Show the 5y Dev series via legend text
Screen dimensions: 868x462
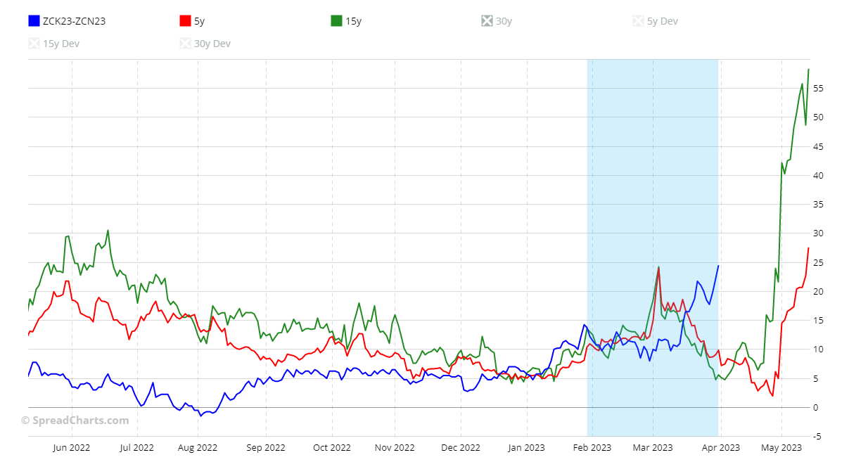662,21
